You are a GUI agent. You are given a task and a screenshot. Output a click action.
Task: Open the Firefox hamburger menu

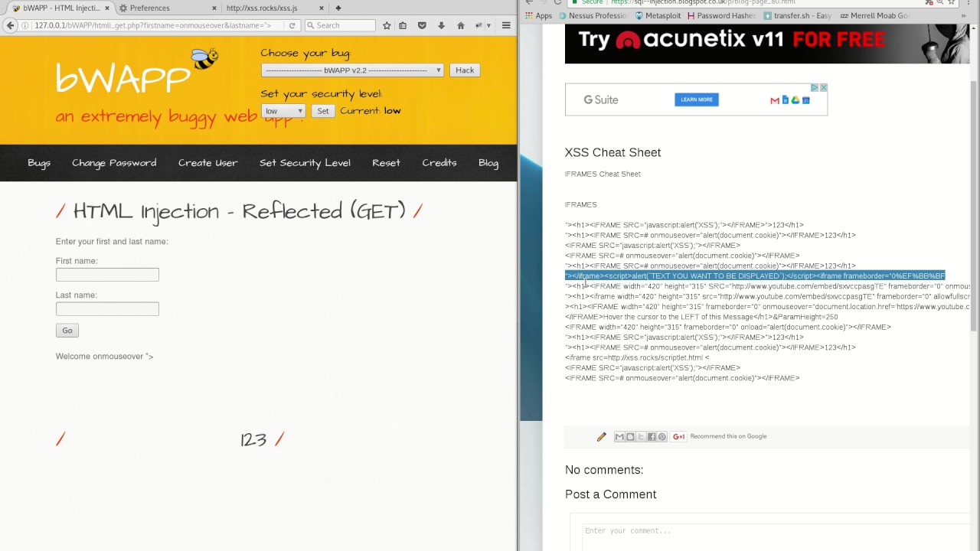(506, 25)
